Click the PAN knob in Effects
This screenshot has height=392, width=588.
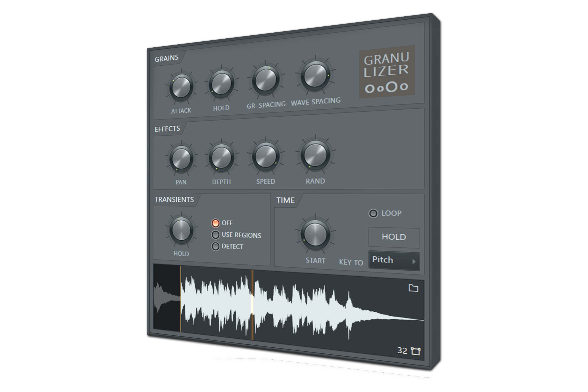click(x=181, y=159)
